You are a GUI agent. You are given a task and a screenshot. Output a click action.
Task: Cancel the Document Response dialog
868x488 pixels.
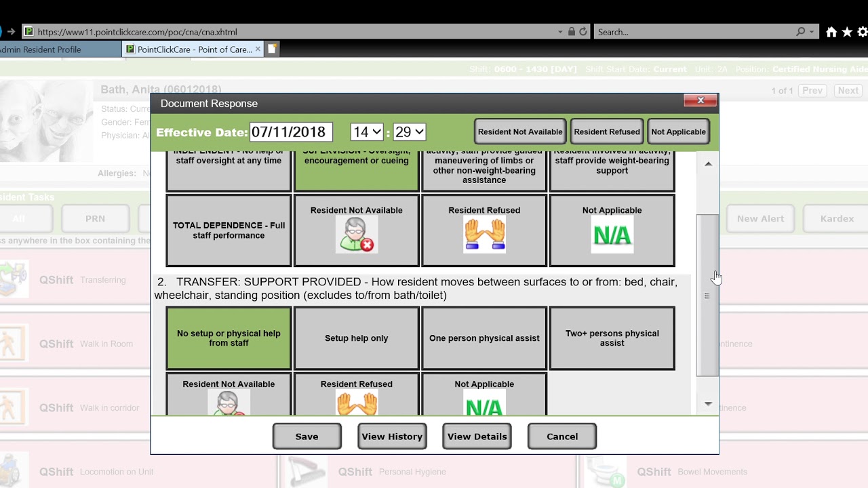coord(562,436)
